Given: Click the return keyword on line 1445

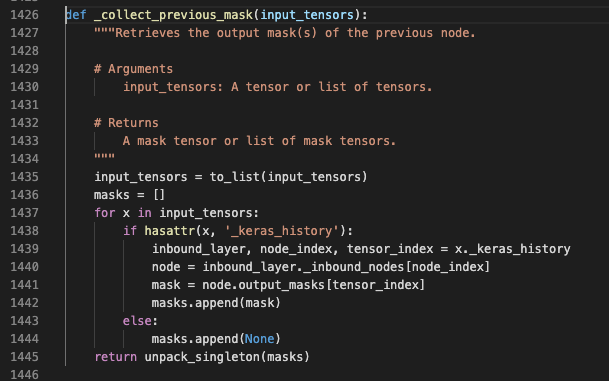Looking at the screenshot, I should [115, 357].
